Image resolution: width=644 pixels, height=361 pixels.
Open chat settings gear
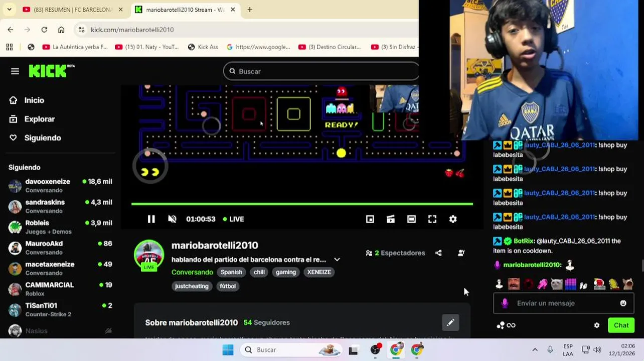tap(596, 325)
